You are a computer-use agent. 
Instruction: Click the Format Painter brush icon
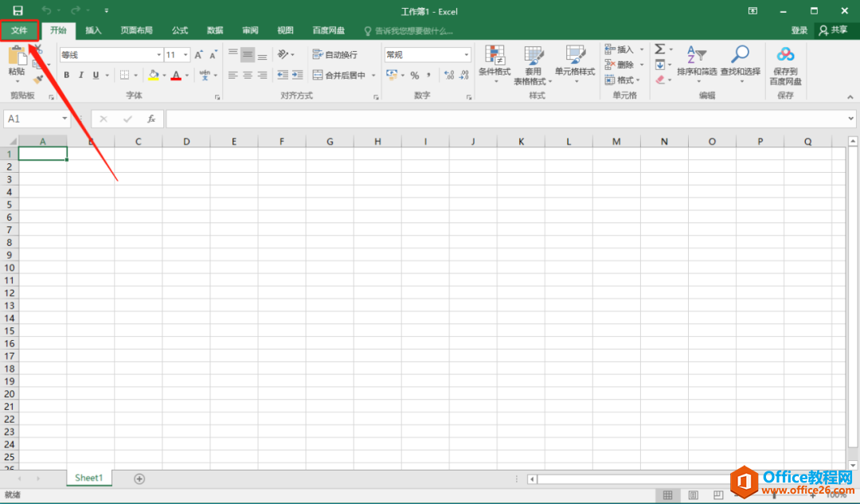click(38, 80)
